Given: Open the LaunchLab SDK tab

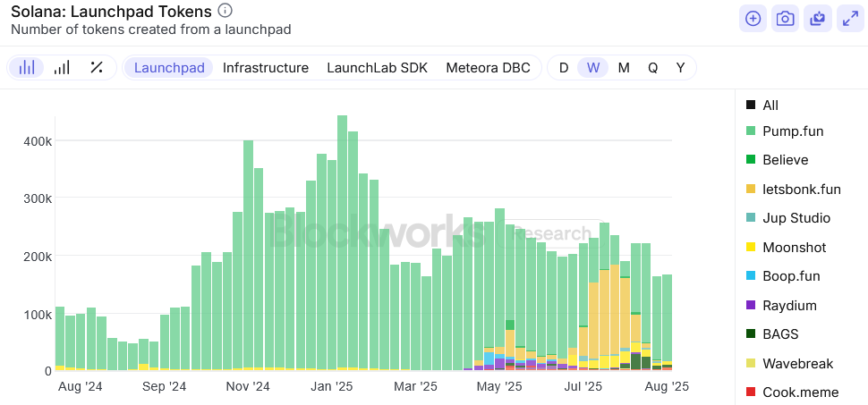Looking at the screenshot, I should pyautogui.click(x=378, y=68).
